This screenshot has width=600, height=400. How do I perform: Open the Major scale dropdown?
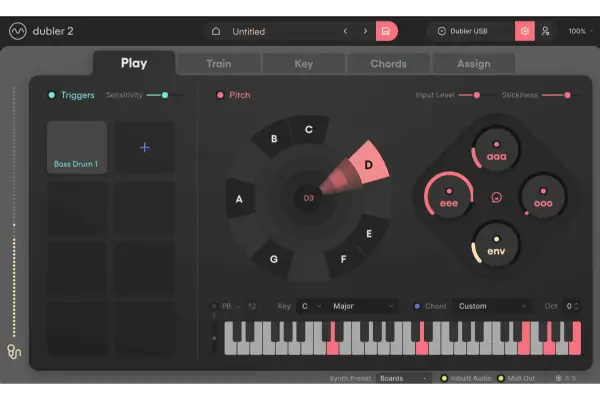pyautogui.click(x=363, y=306)
